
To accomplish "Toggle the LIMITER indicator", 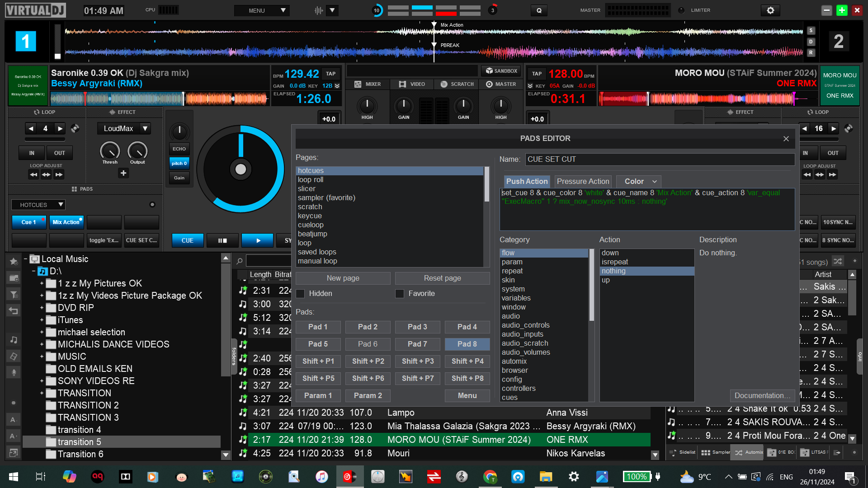I will click(681, 10).
